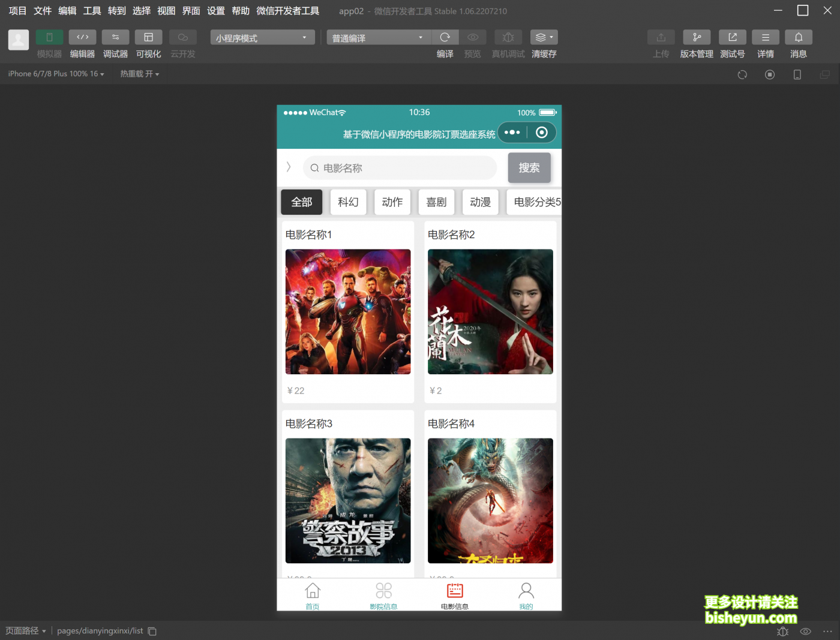Image resolution: width=840 pixels, height=640 pixels.
Task: Open the cloud development button
Action: pos(182,37)
